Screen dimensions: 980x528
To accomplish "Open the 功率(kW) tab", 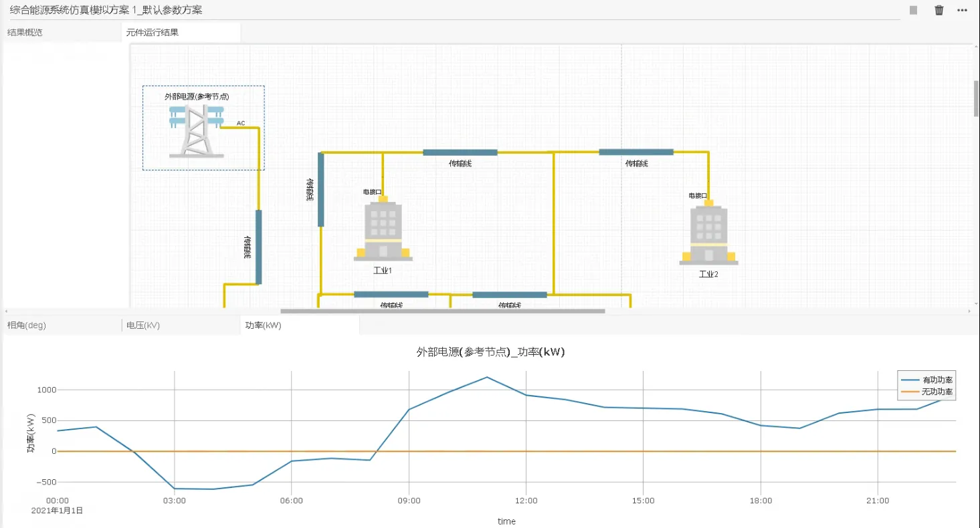I will (264, 325).
